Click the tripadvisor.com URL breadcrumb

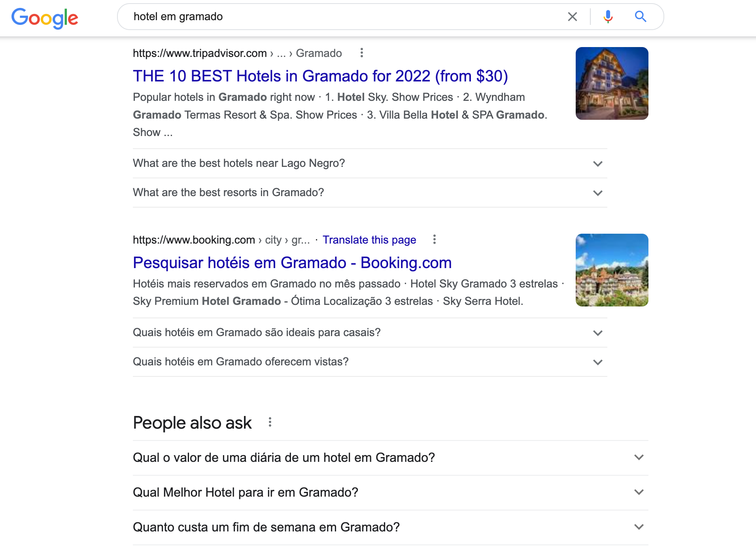tap(237, 53)
